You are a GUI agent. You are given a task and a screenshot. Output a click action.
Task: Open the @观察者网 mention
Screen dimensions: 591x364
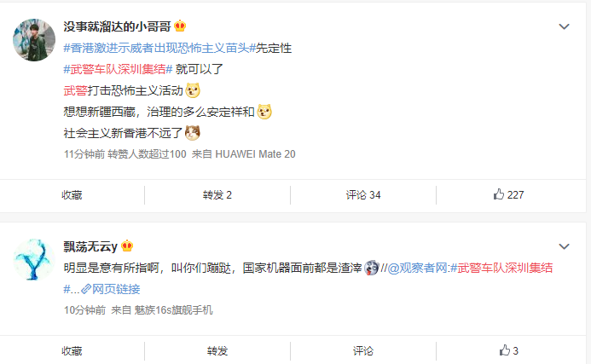coord(417,268)
